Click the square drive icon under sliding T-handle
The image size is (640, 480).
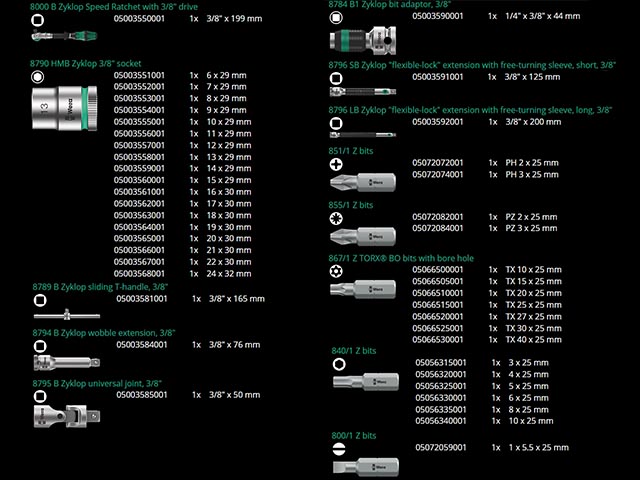[40, 300]
